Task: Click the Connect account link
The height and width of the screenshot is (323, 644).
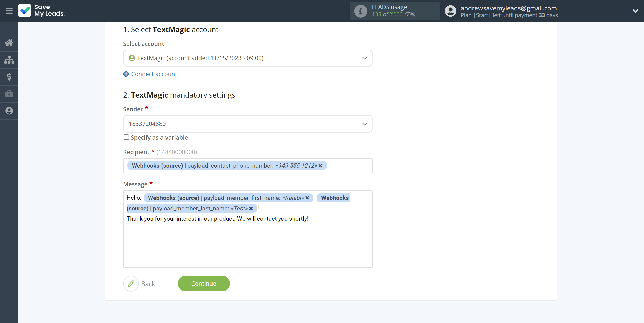Action: [x=154, y=74]
